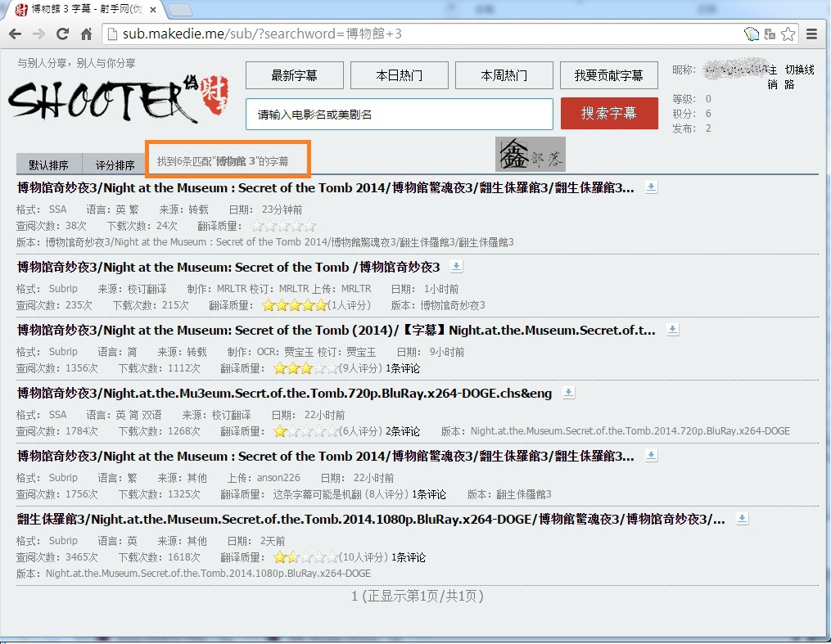The width and height of the screenshot is (831, 644).
Task: Click the three-star rating with 9人评分
Action: [x=306, y=368]
